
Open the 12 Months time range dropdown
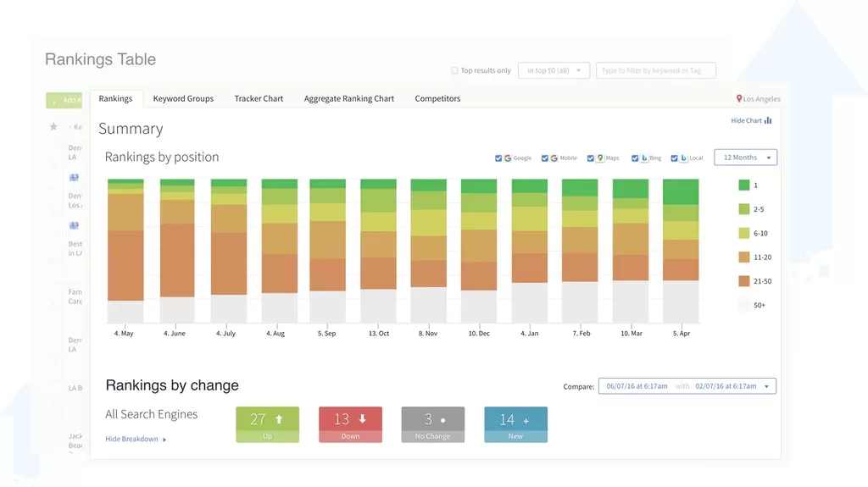pos(746,158)
